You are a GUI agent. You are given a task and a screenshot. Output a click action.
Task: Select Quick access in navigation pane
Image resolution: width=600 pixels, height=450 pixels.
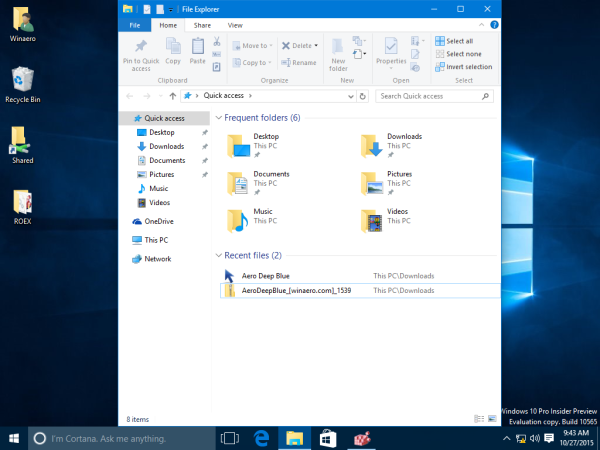tap(164, 118)
